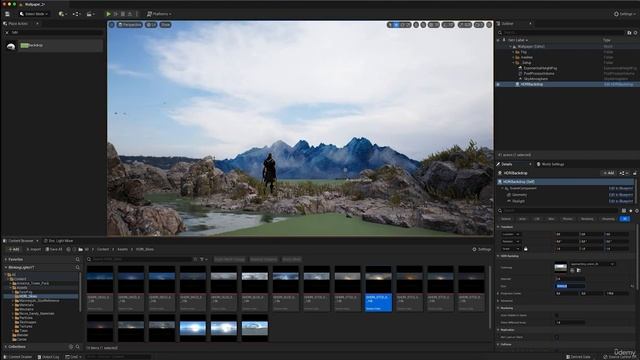Open Details panel settings gear icon
This screenshot has height=360, width=640.
[x=636, y=211]
